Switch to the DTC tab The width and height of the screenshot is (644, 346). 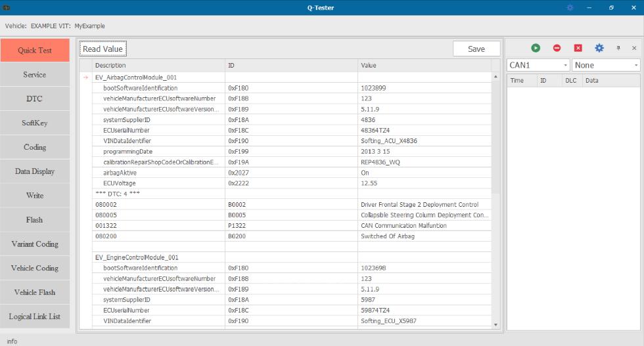click(35, 99)
